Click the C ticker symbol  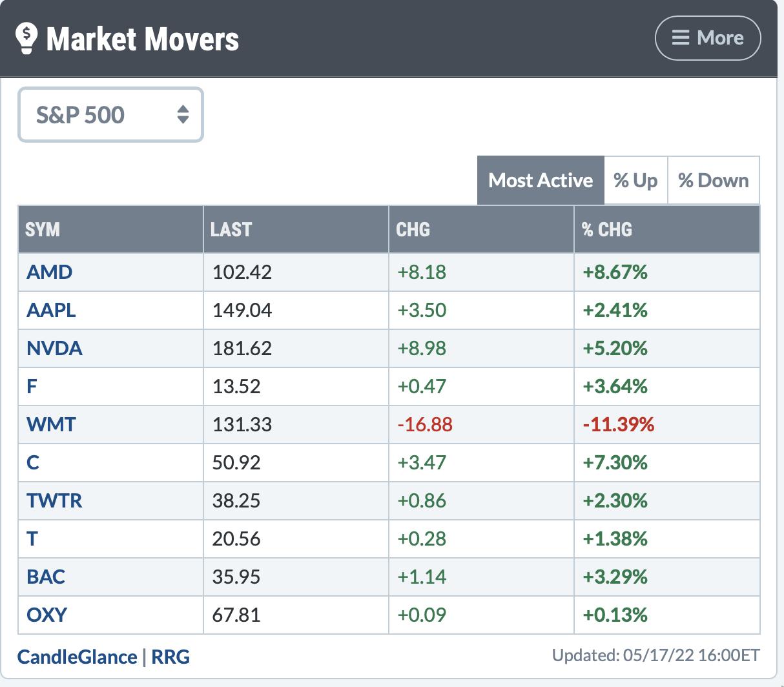point(33,462)
